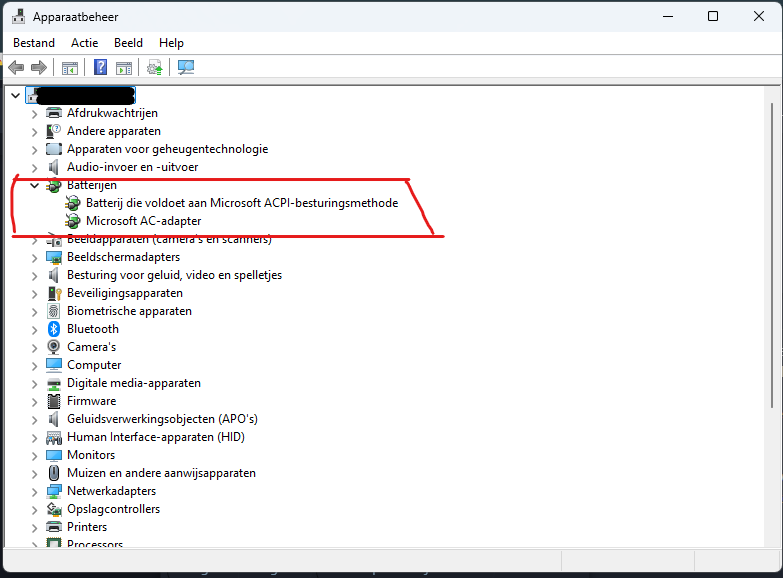Open the Actie menu
The width and height of the screenshot is (783, 578).
pos(84,43)
